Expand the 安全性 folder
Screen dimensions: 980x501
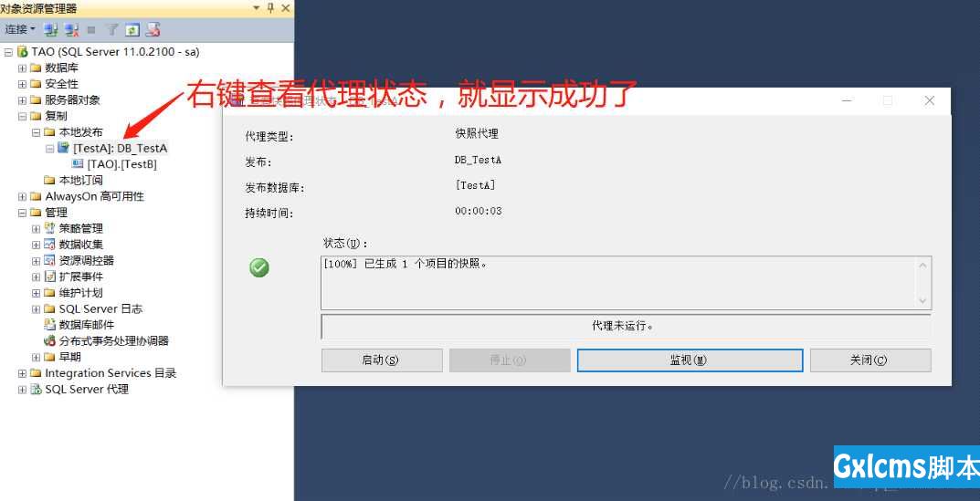22,84
